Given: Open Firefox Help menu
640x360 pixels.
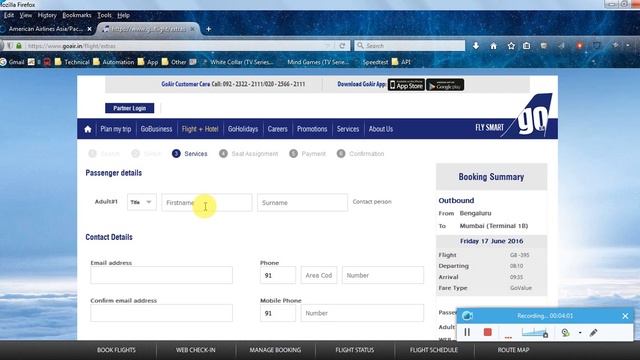Looking at the screenshot, I should click(123, 15).
